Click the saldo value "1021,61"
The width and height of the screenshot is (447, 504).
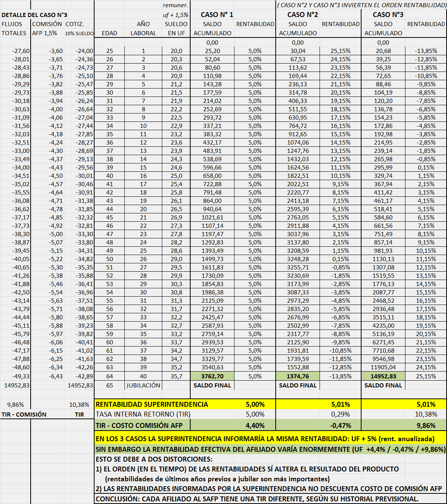click(x=213, y=217)
